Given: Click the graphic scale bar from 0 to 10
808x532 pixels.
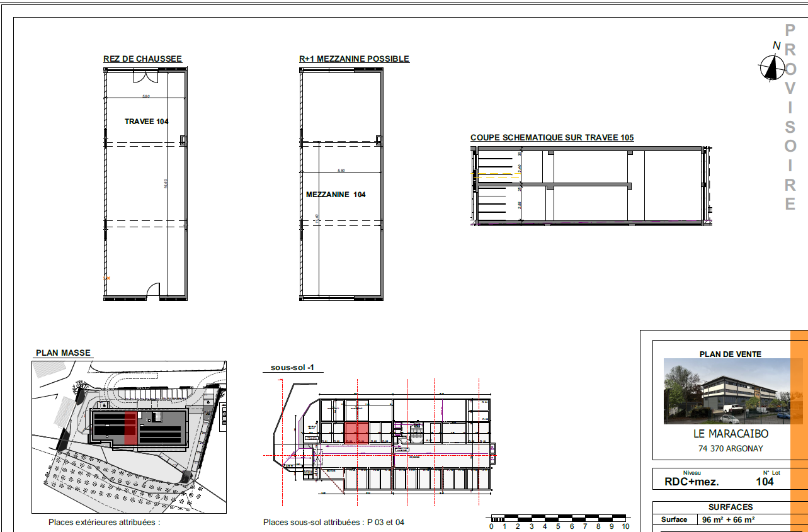Looking at the screenshot, I should 558,519.
